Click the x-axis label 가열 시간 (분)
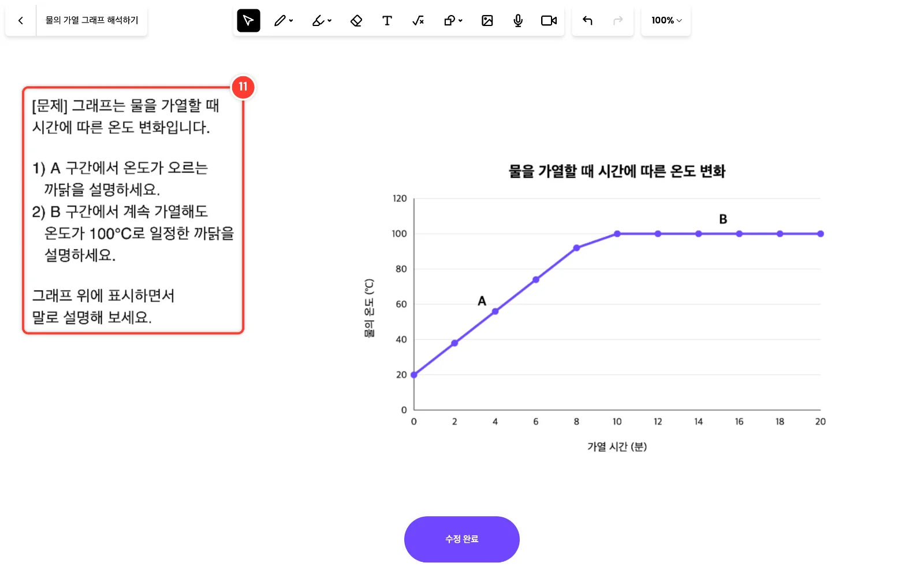Viewport: 924px width, 578px height. pos(617,447)
